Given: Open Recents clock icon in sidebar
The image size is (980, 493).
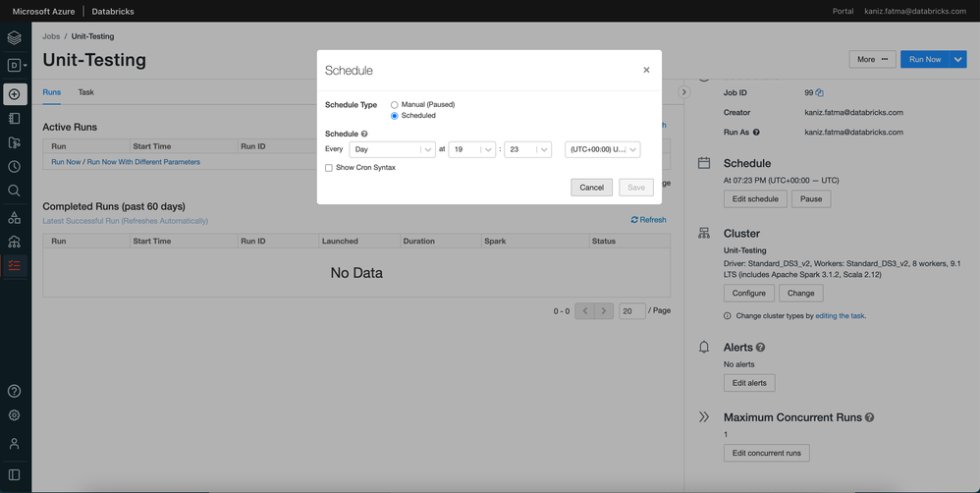Looking at the screenshot, I should 15,166.
